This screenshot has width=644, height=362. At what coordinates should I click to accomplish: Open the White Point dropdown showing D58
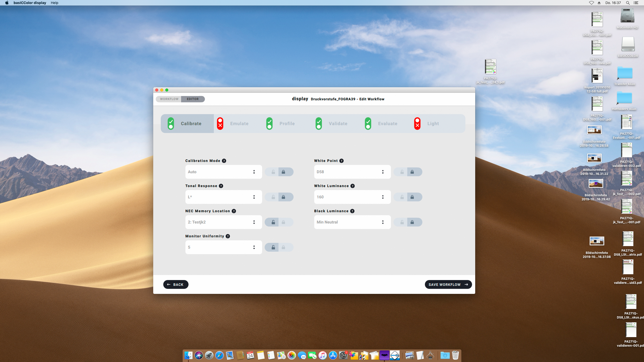coord(352,172)
